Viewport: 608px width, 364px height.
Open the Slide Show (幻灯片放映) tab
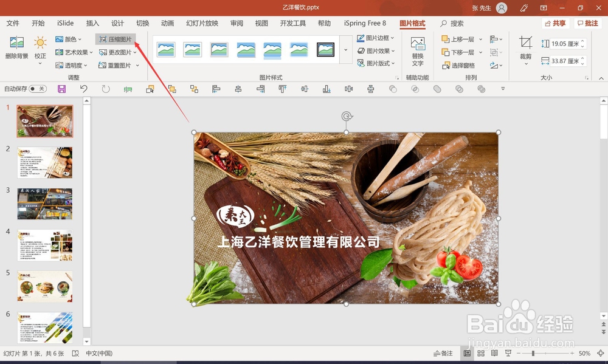pos(202,23)
